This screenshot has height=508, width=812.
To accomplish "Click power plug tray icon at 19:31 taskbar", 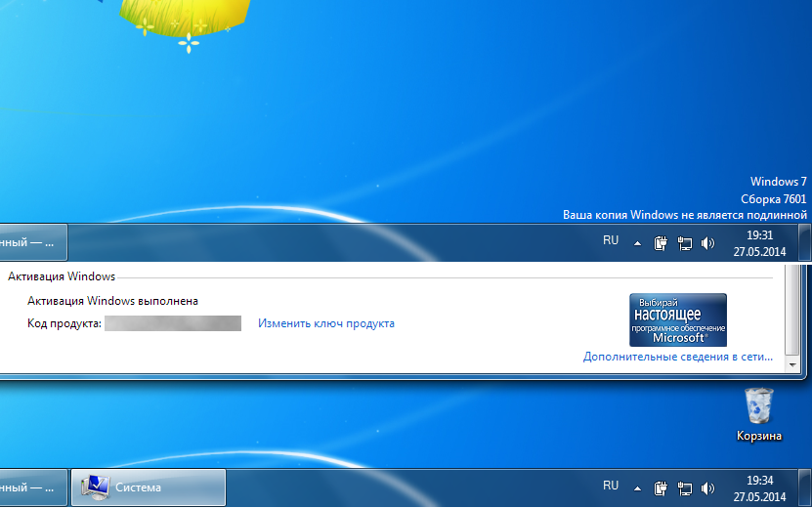I will click(x=661, y=243).
